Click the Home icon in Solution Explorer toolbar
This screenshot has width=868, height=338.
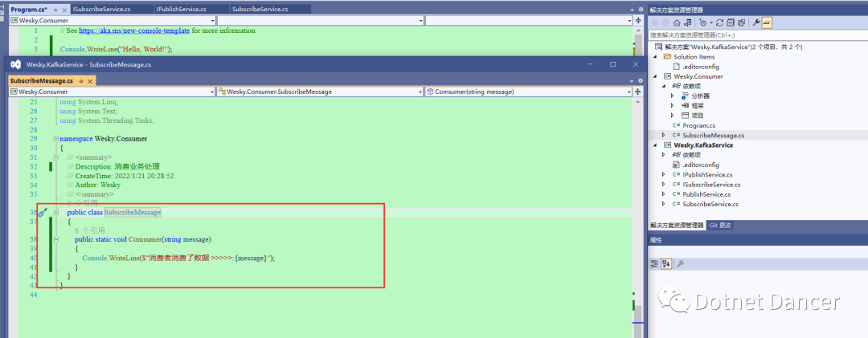tap(677, 22)
